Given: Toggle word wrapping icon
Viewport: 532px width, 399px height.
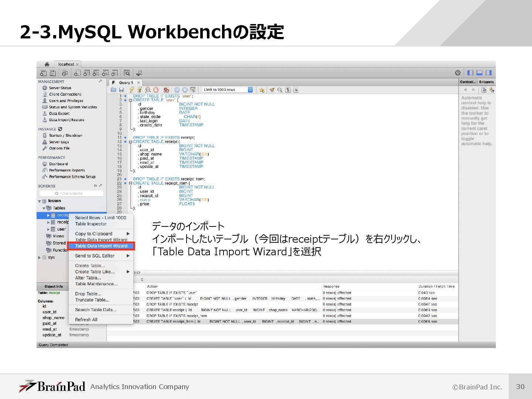Looking at the screenshot, I should click(x=296, y=90).
